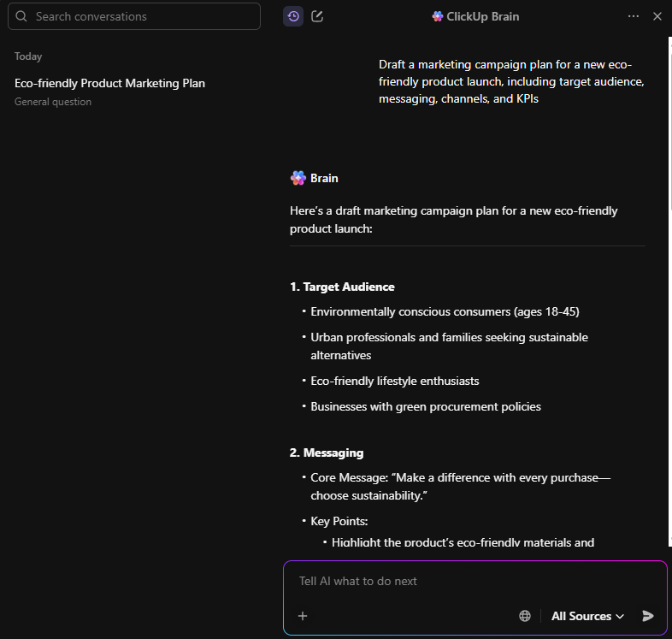
Task: Open the Eco-friendly Product Marketing Plan conversation
Action: [109, 83]
